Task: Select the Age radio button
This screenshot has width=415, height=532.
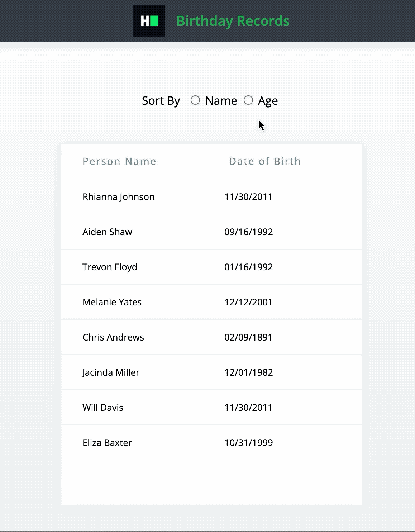Action: (249, 100)
